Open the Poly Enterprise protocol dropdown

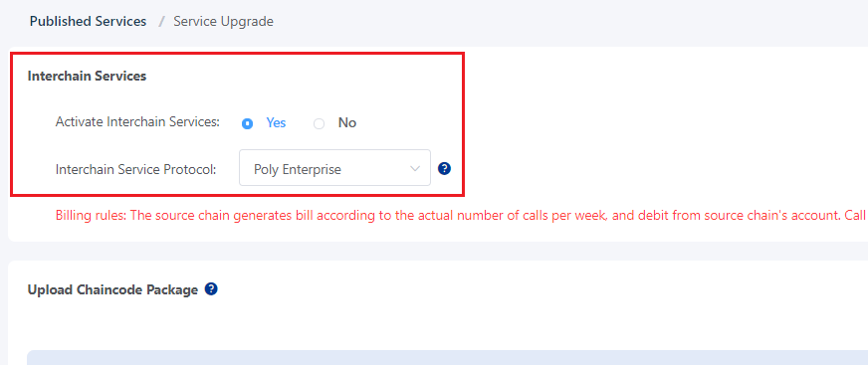click(334, 167)
